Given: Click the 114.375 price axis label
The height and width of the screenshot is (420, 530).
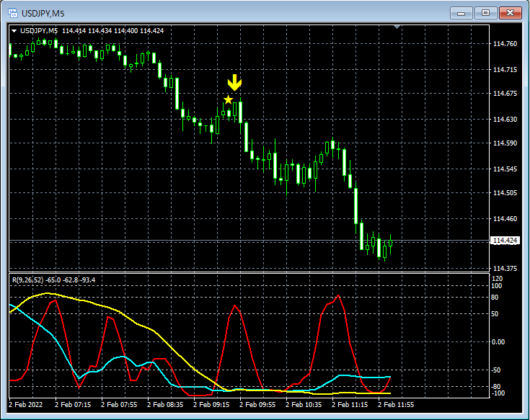Looking at the screenshot, I should [505, 269].
